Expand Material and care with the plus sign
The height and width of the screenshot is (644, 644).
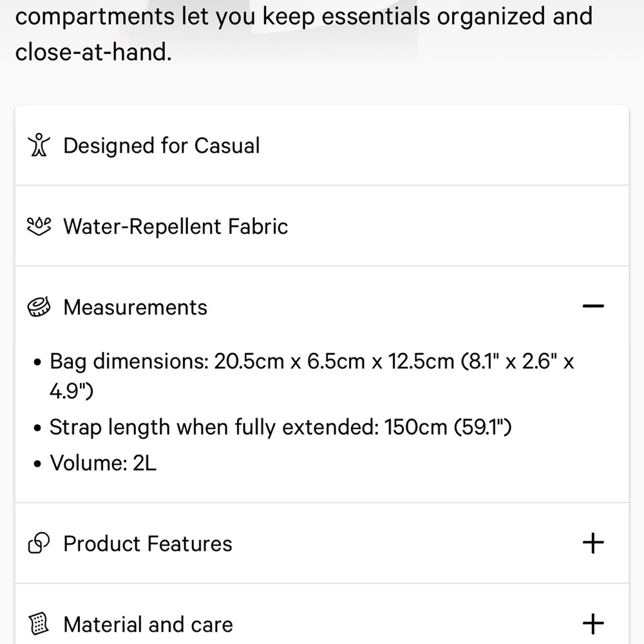pyautogui.click(x=593, y=623)
